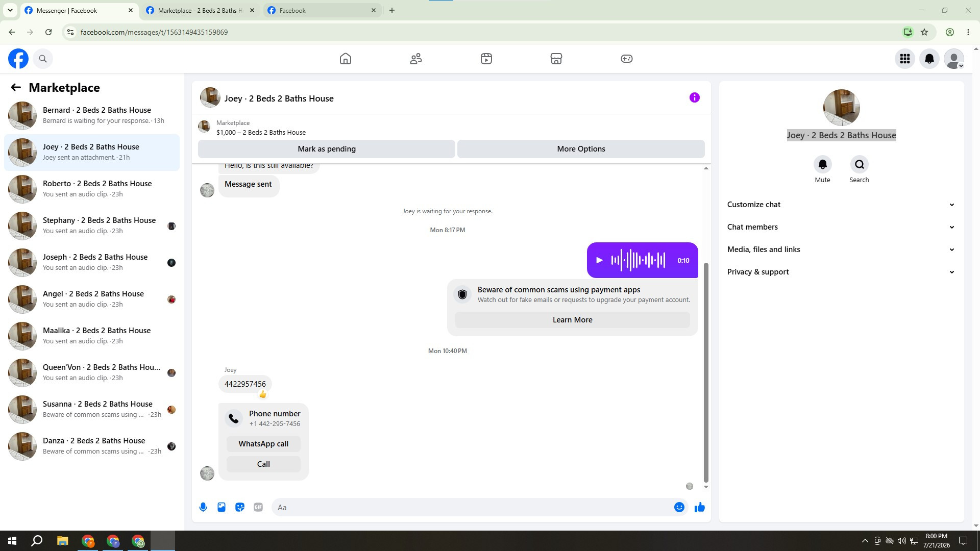Attach a photo using the image icon
Screen dimensions: 980x551
[x=222, y=507]
